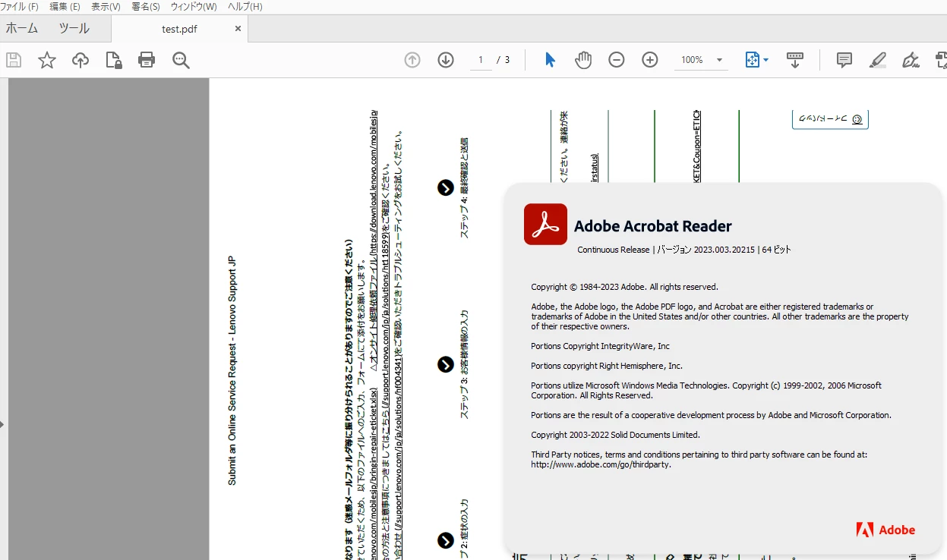Click the red Adobe logo in dialog
The width and height of the screenshot is (947, 560).
(x=885, y=530)
